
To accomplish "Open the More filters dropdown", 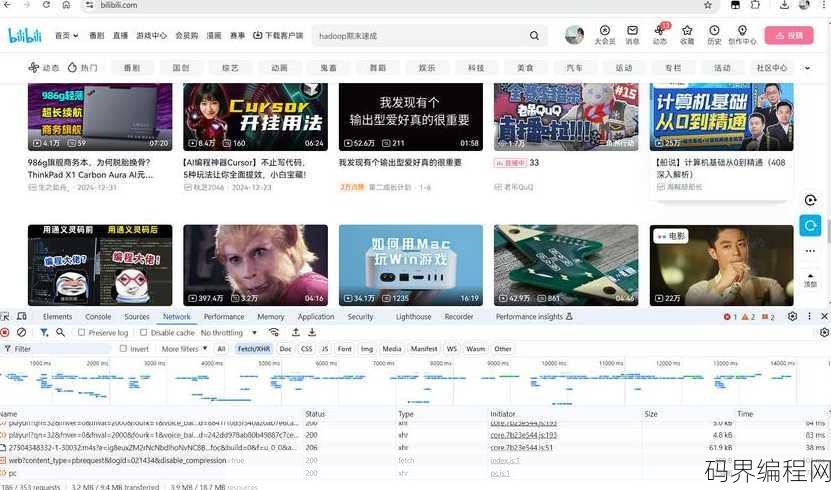I will [184, 349].
